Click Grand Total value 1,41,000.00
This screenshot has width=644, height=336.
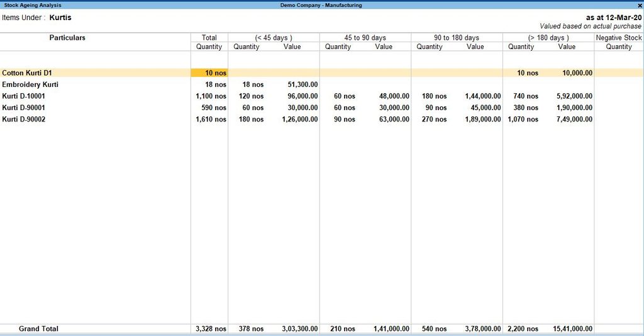coord(391,328)
